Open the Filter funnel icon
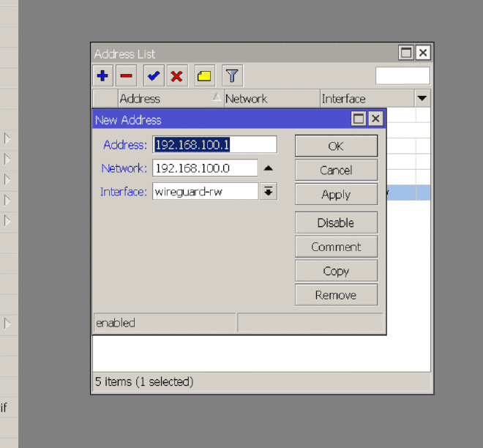 pos(232,75)
